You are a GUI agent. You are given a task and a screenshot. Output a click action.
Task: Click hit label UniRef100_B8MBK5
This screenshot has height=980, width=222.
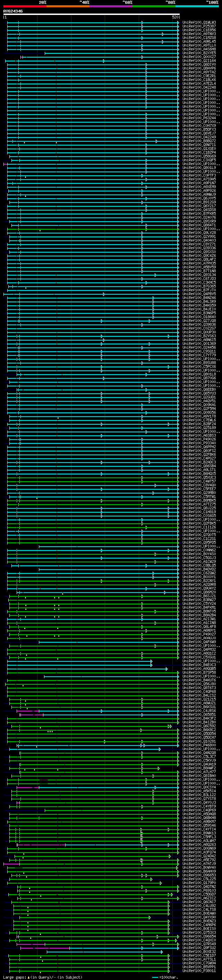(x=199, y=500)
